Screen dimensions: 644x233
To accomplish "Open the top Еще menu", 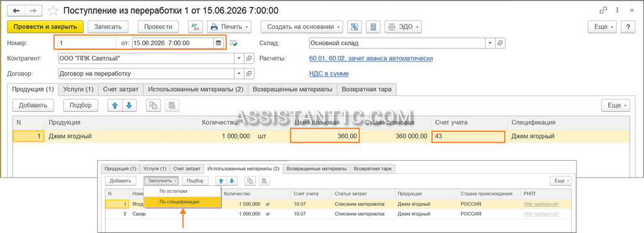I will pyautogui.click(x=602, y=27).
